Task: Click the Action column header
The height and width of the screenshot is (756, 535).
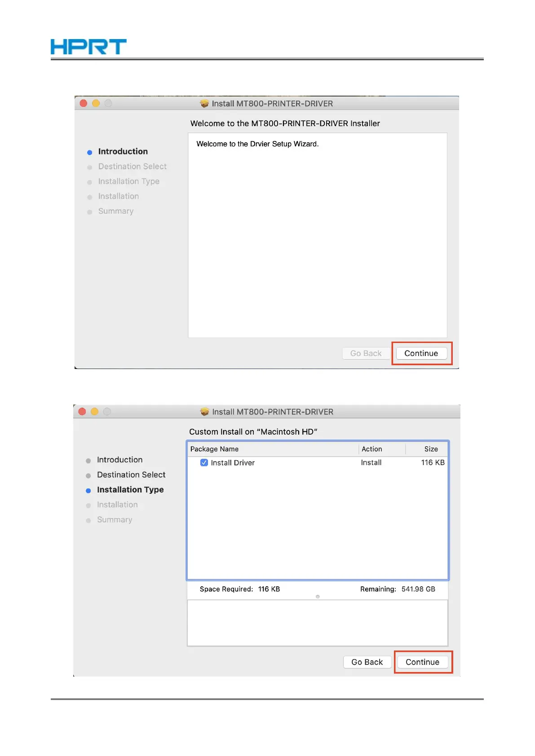Action: click(382, 449)
